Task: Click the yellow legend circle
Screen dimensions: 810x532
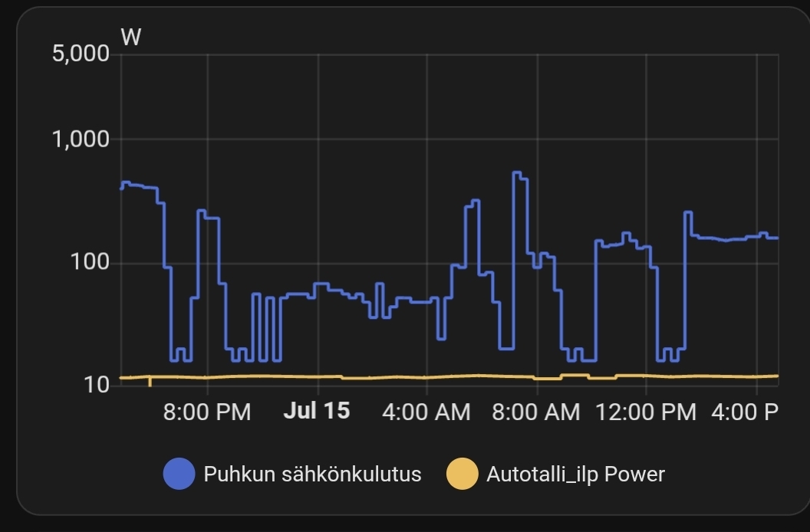Action: 463,474
